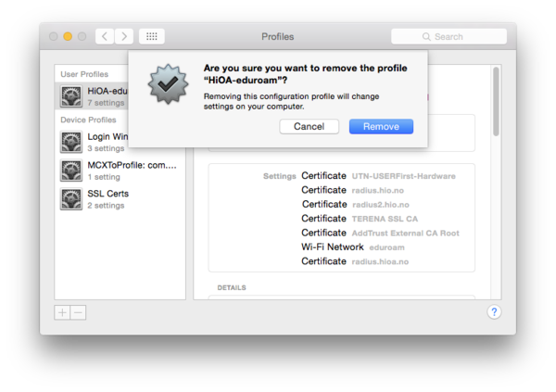Click the TERENA SSL CA certificate row
Image resolution: width=556 pixels, height=392 pixels.
359,219
